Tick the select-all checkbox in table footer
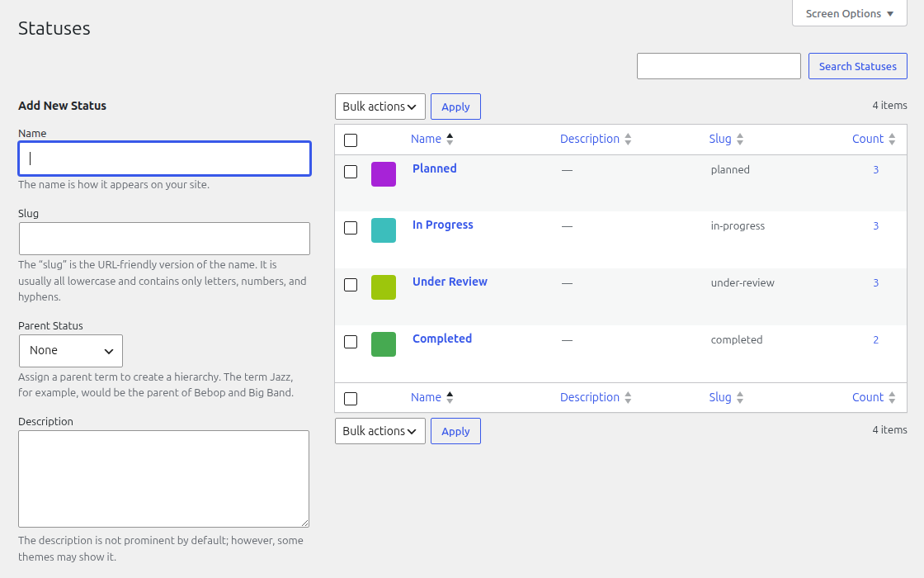The image size is (924, 578). tap(351, 399)
